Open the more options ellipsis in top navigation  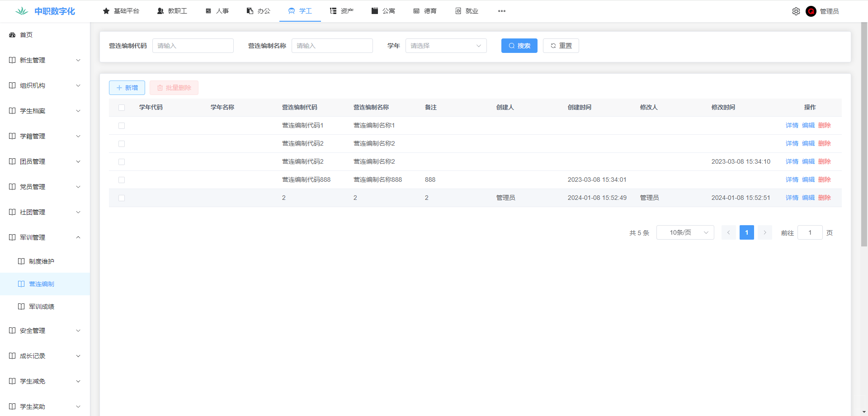point(501,11)
